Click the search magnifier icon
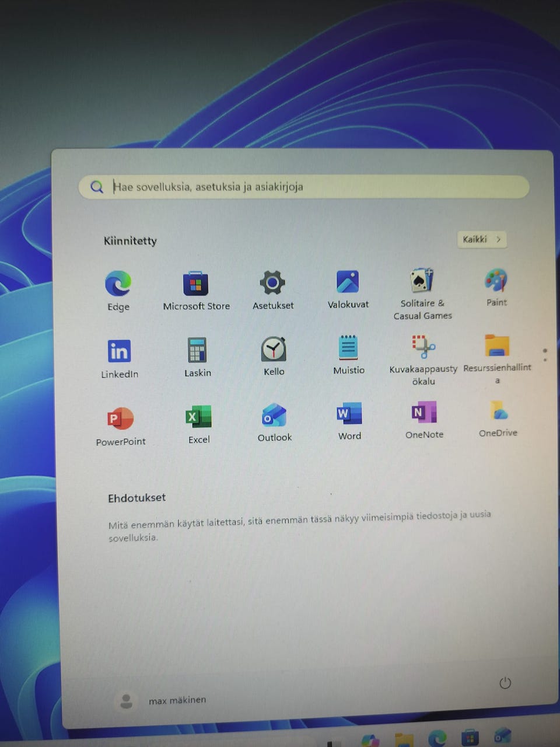Image resolution: width=560 pixels, height=747 pixels. pyautogui.click(x=97, y=187)
